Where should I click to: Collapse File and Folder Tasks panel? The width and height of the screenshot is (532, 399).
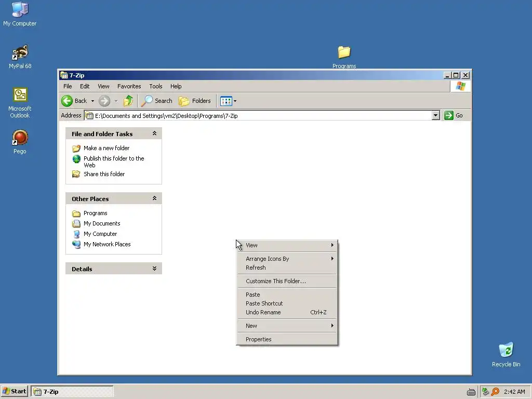point(154,134)
